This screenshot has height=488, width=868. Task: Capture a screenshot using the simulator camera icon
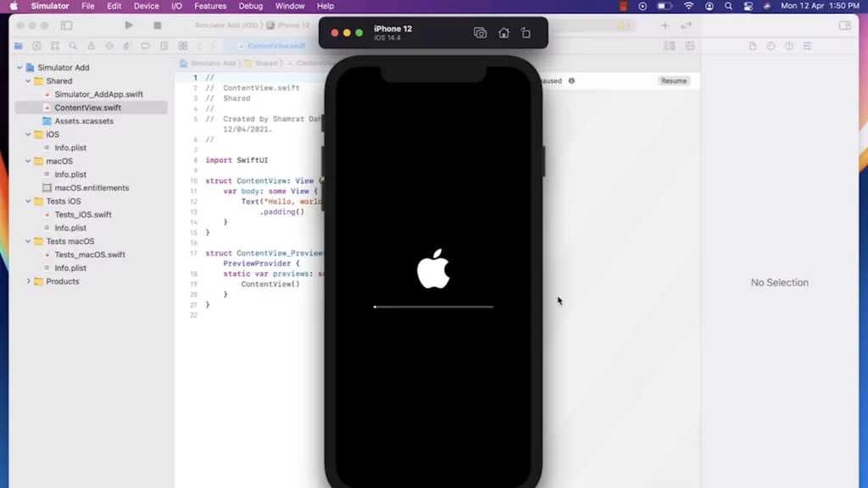coord(480,32)
